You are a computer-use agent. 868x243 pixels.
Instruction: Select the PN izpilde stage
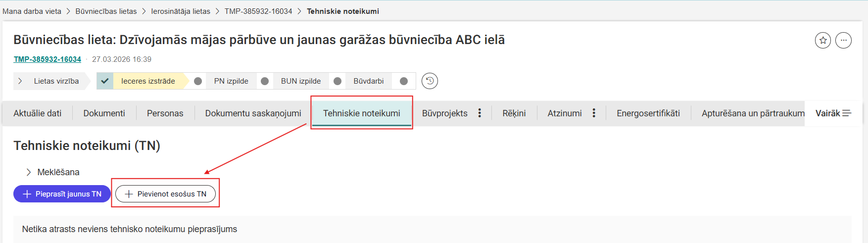(x=231, y=81)
